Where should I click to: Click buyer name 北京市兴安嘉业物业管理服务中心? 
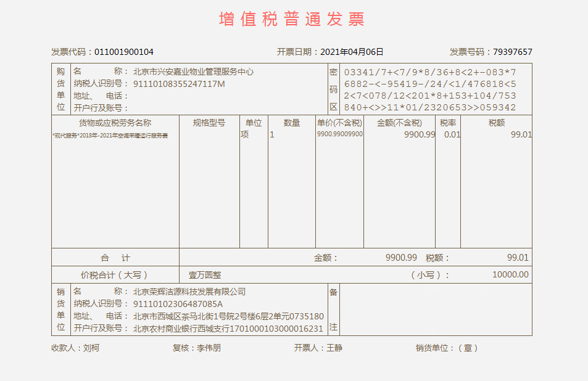pos(193,72)
